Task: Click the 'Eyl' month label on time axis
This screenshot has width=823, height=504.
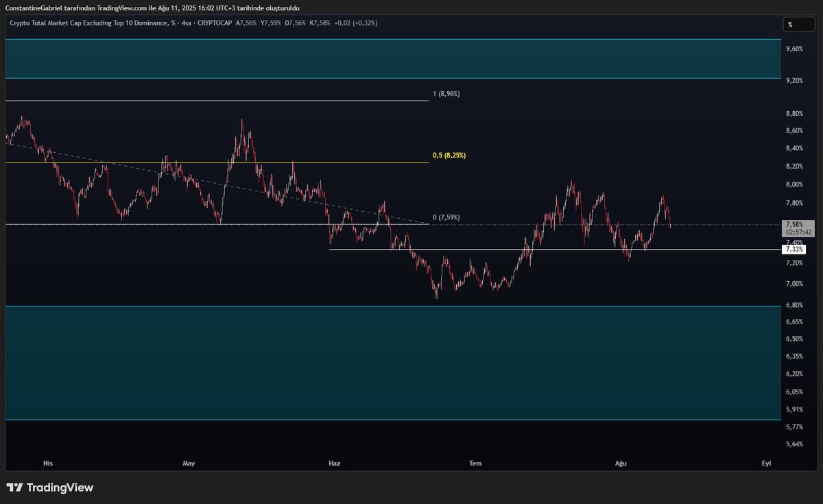Action: tap(766, 463)
